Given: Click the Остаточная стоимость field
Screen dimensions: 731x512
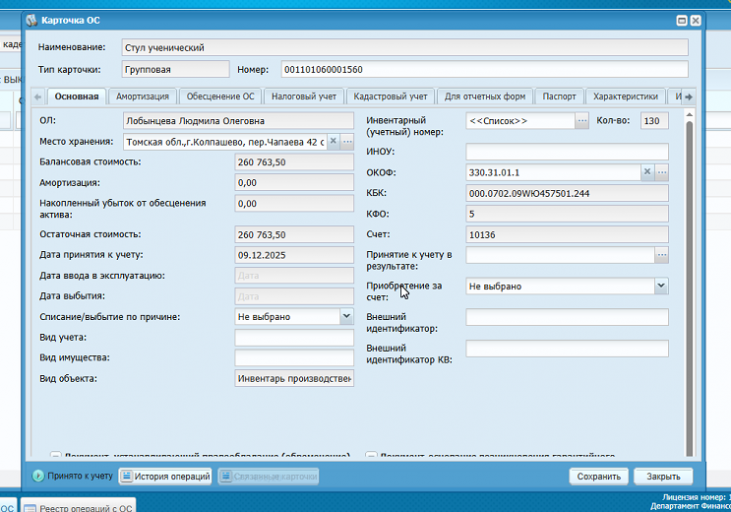Looking at the screenshot, I should tap(294, 234).
